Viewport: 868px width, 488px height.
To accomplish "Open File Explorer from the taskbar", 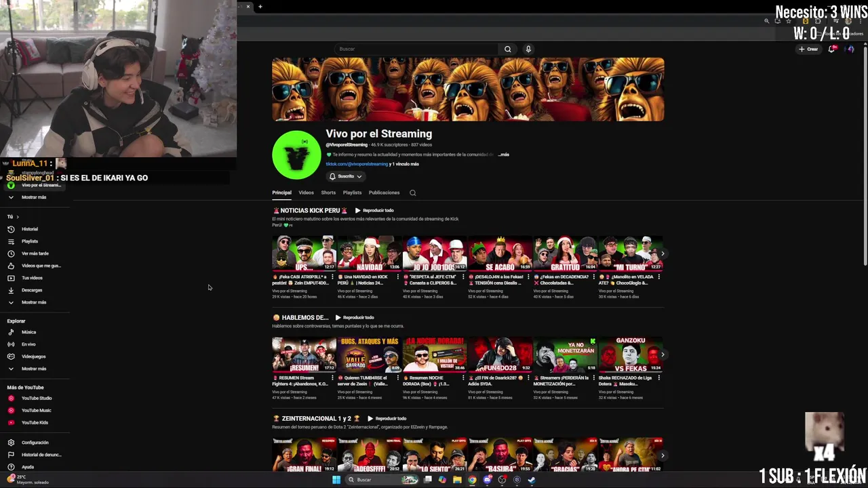I will coord(457,480).
